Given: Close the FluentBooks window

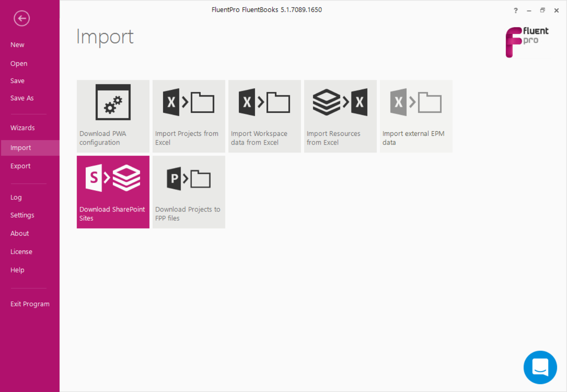Looking at the screenshot, I should click(557, 10).
